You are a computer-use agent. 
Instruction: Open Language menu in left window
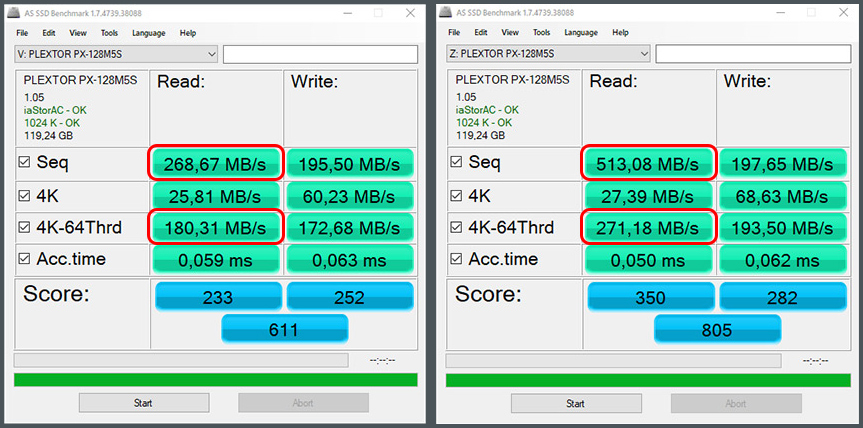149,33
